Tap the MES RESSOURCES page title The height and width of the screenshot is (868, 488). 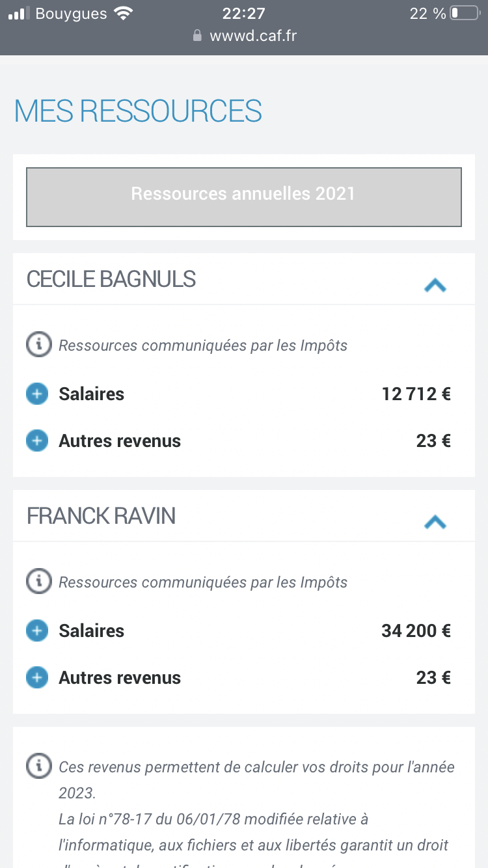tap(138, 111)
